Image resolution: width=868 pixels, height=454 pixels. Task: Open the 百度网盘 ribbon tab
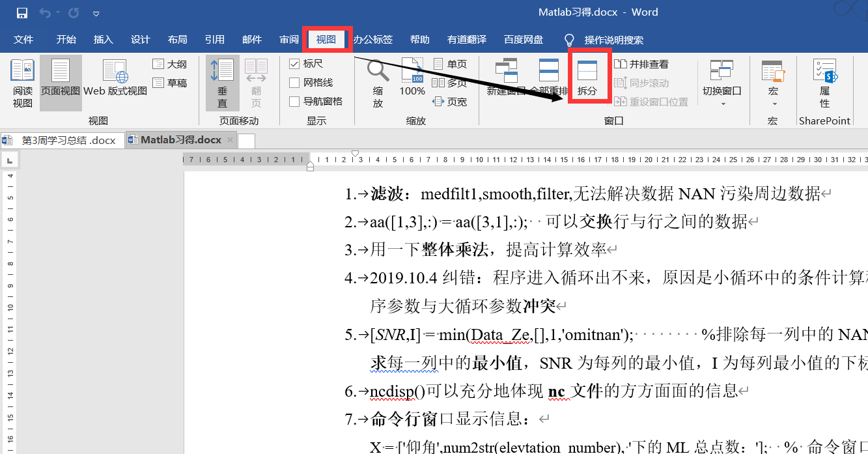(524, 40)
